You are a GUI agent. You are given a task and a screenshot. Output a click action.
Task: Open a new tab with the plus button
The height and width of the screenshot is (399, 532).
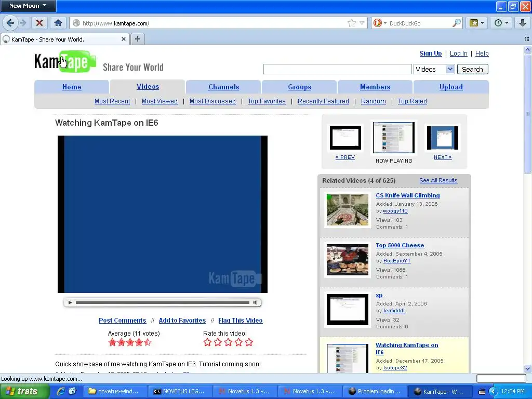tap(137, 39)
